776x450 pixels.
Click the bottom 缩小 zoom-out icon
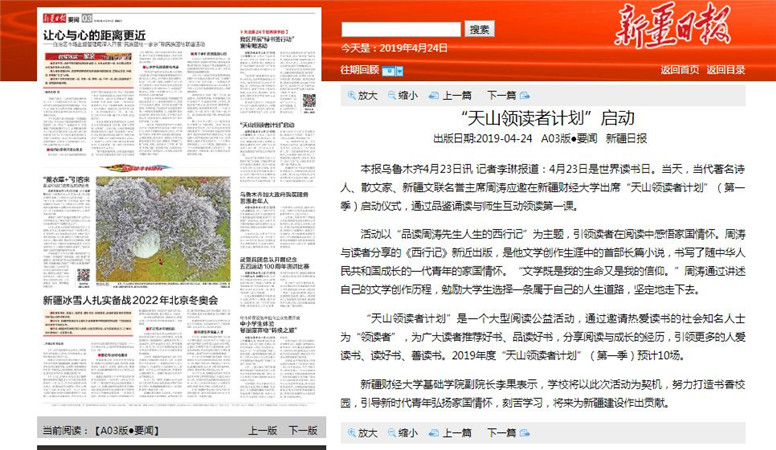point(391,432)
